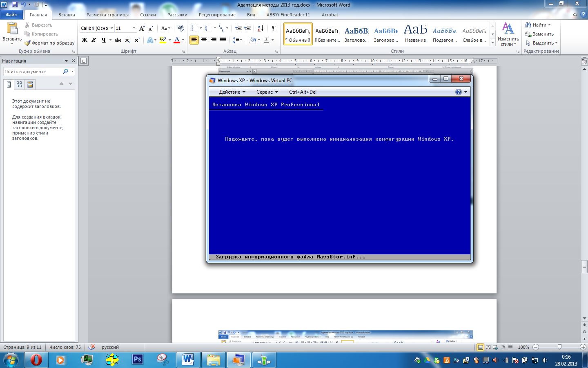Viewport: 588px width, 368px height.
Task: Increase paragraph indent
Action: coord(248,28)
